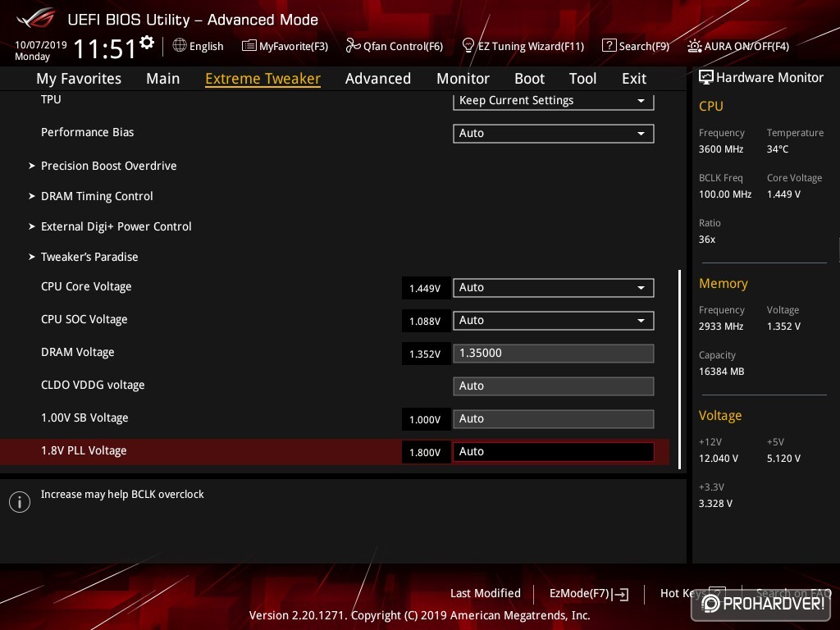
Task: Click the 1.352V DRAM voltage readout
Action: (426, 354)
